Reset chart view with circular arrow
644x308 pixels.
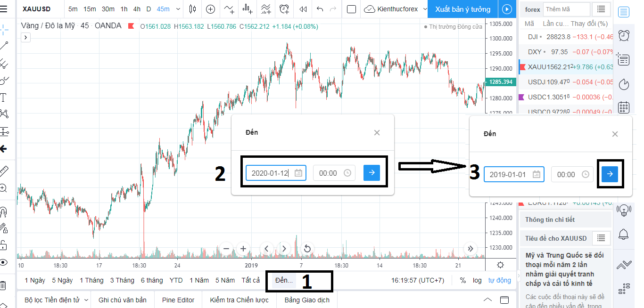(307, 248)
